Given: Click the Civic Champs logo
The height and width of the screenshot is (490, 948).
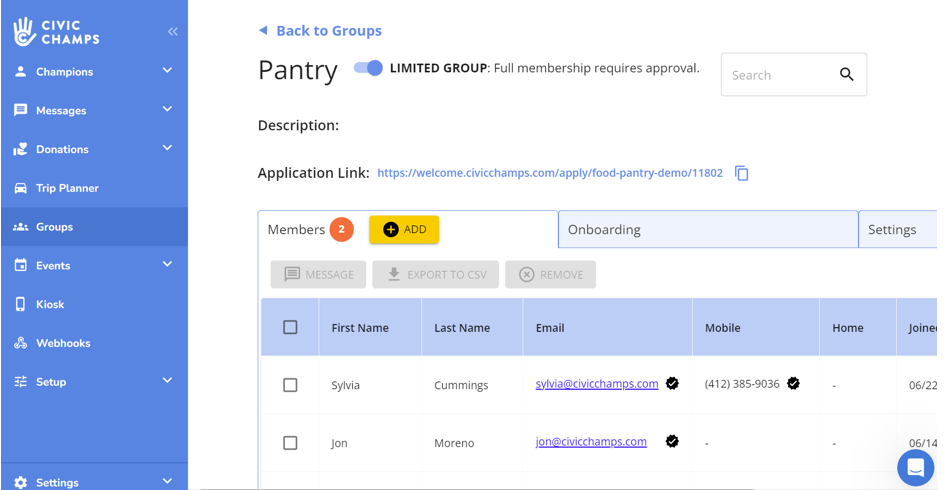Looking at the screenshot, I should 56,32.
